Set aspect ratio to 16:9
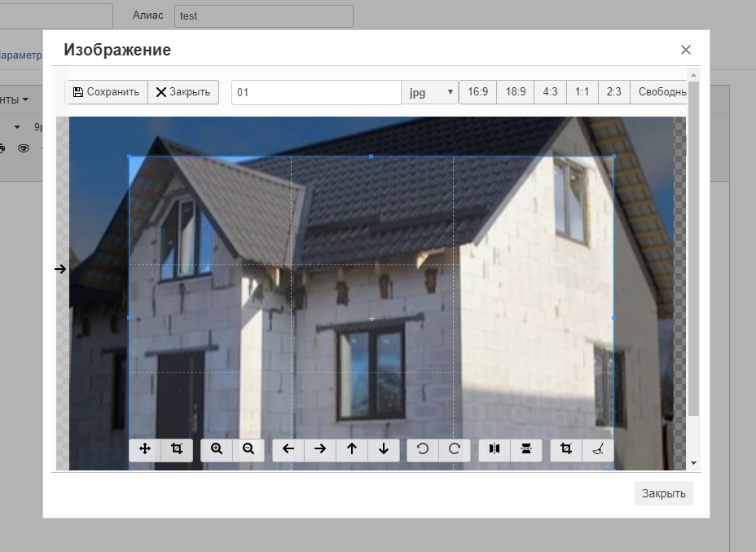This screenshot has width=756, height=552. point(478,91)
